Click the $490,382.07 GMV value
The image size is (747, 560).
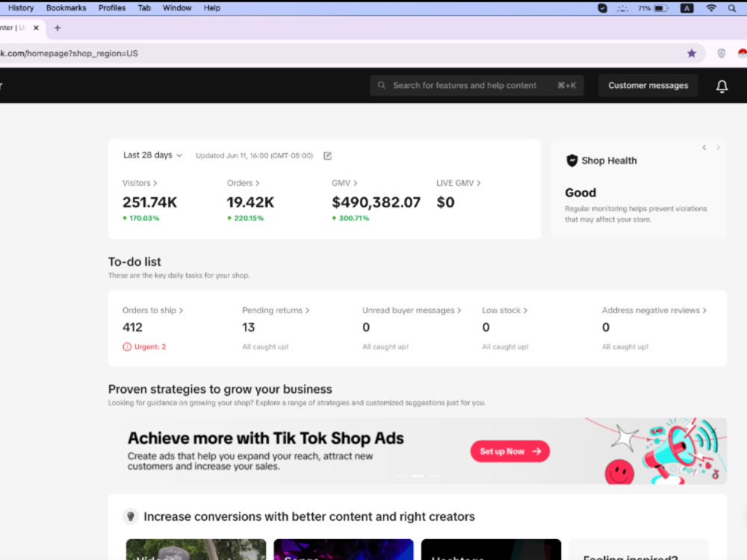click(x=376, y=202)
